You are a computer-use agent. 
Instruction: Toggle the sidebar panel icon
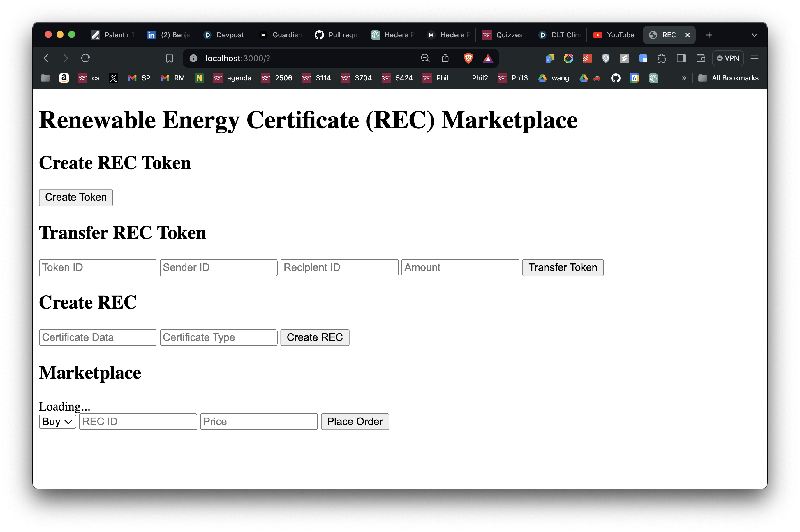[x=681, y=58]
